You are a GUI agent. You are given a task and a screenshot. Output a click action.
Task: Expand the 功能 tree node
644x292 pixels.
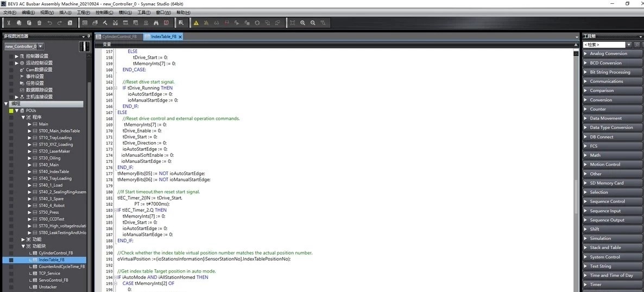point(23,239)
